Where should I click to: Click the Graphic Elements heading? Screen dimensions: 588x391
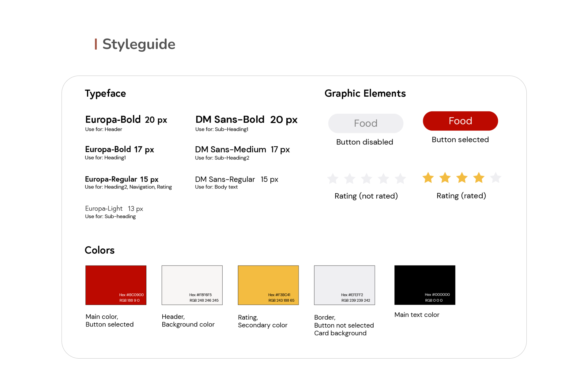pyautogui.click(x=365, y=93)
